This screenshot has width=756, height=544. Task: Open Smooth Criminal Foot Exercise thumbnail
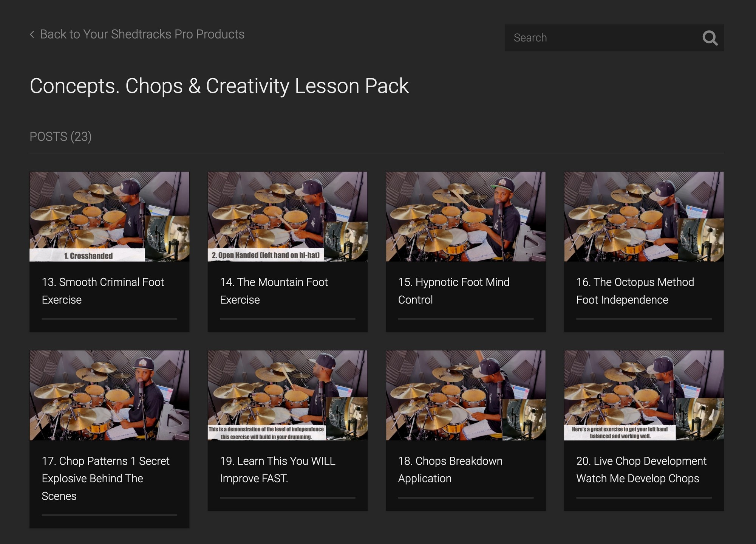tap(109, 216)
